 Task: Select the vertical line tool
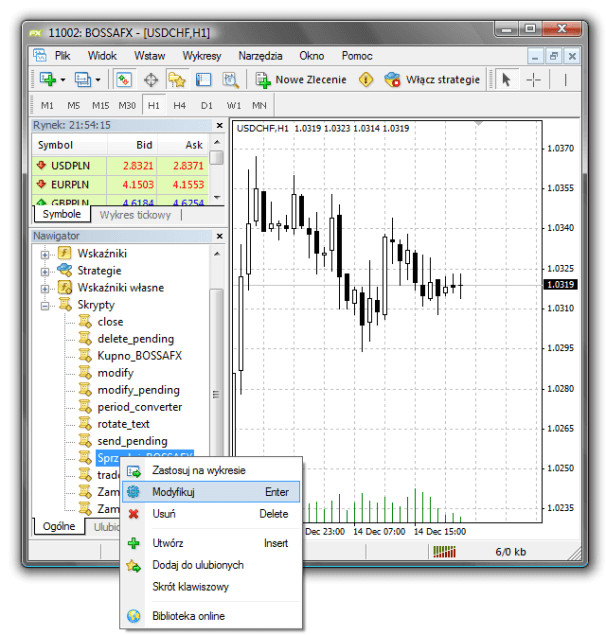pos(565,80)
